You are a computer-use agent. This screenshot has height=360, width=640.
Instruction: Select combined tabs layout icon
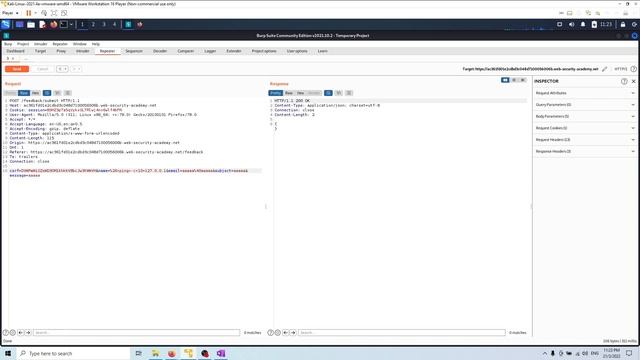(523, 80)
